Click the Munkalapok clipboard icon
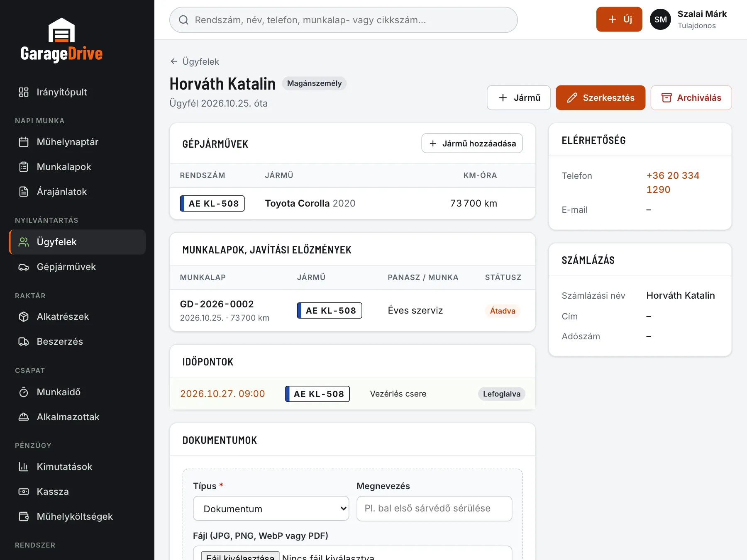 tap(24, 167)
